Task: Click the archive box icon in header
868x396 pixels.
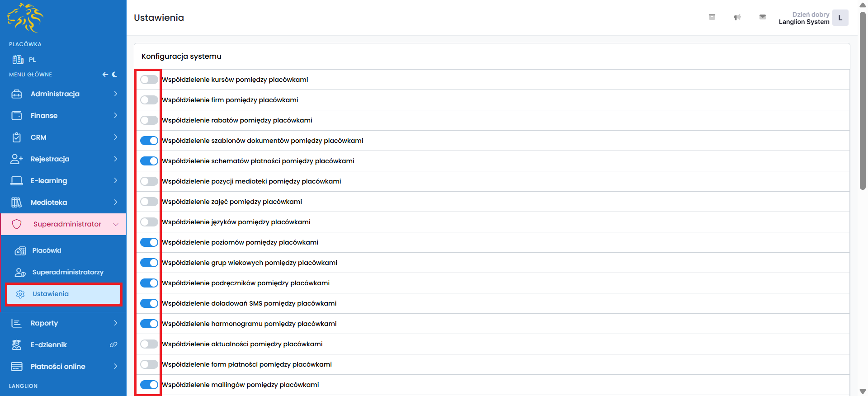Action: (712, 17)
